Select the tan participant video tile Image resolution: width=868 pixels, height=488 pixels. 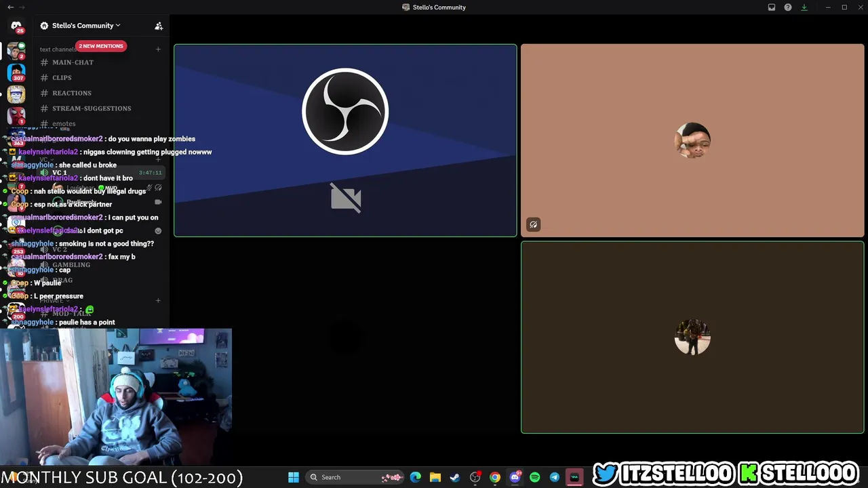coord(692,140)
